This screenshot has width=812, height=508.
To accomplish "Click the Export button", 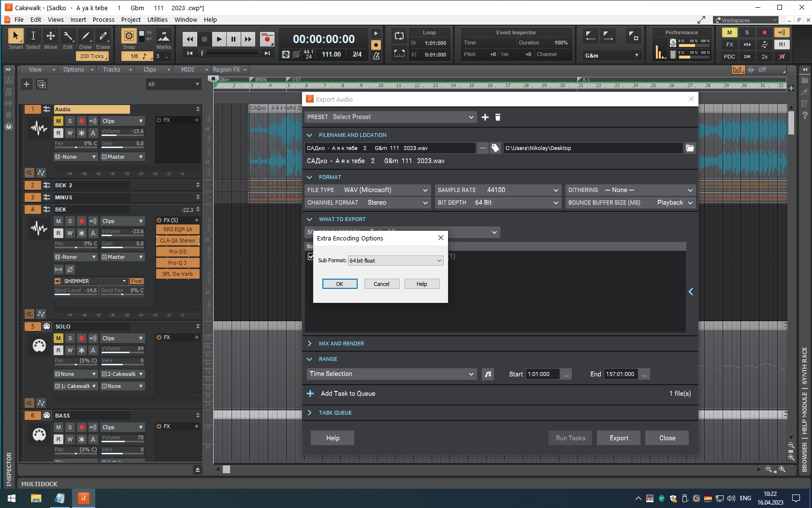I will [x=619, y=438].
